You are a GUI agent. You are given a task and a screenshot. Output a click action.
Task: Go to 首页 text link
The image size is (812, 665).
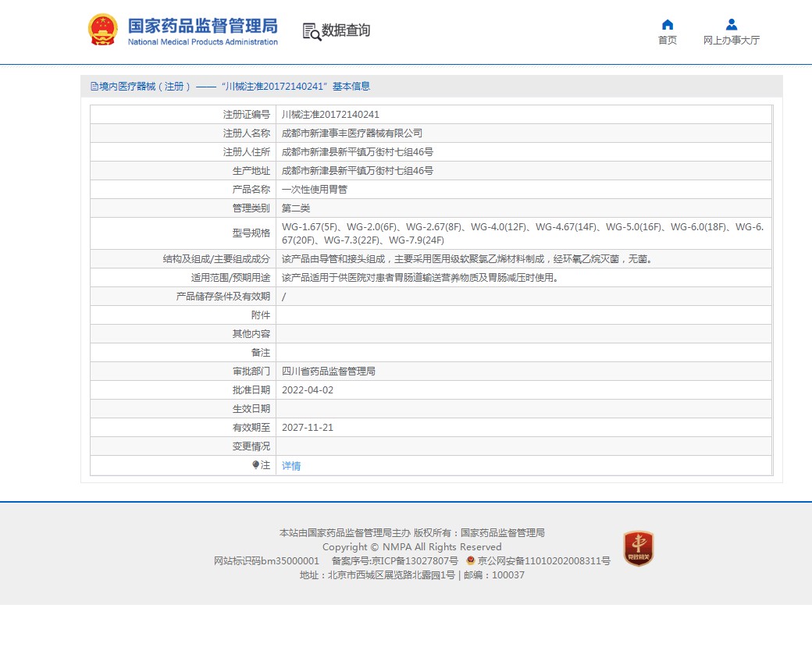click(668, 41)
